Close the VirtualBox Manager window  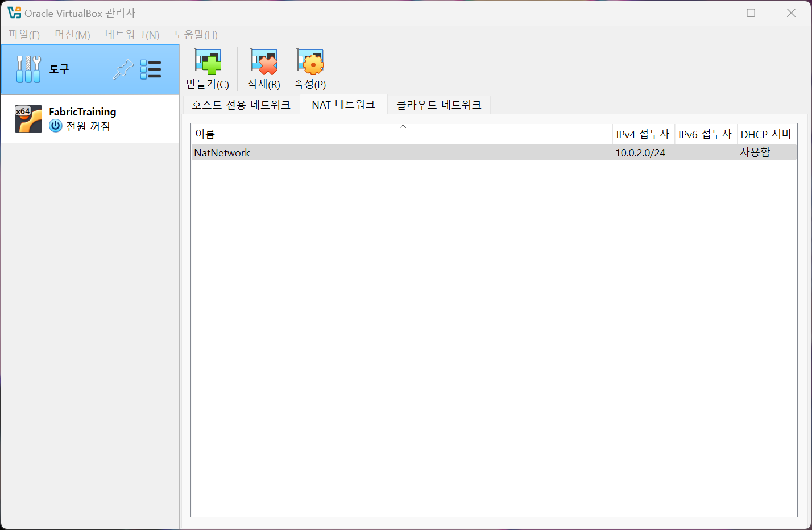pos(791,13)
